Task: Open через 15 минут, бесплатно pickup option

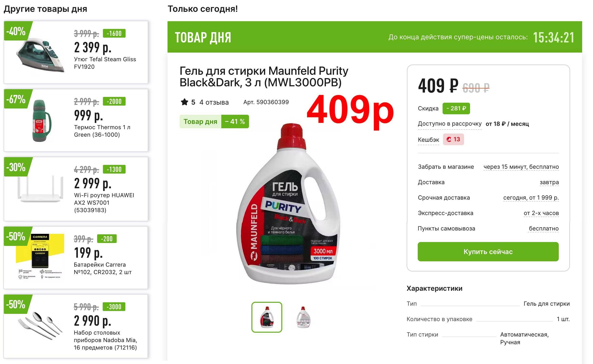Action: click(521, 167)
